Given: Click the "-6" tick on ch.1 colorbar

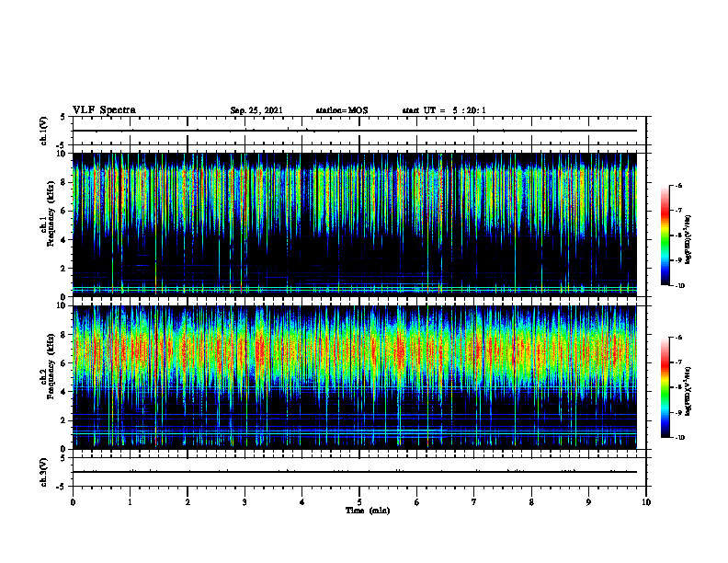Looking at the screenshot, I should coord(678,186).
